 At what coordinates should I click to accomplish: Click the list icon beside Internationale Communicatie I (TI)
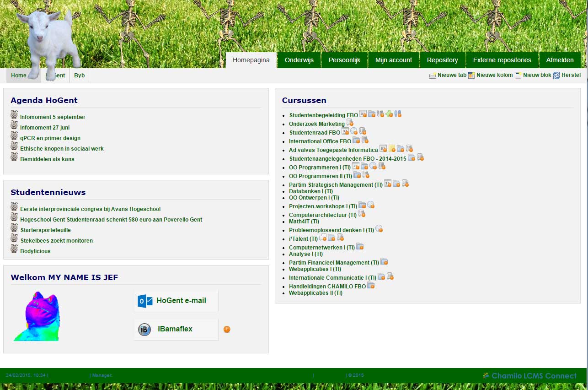coord(390,276)
